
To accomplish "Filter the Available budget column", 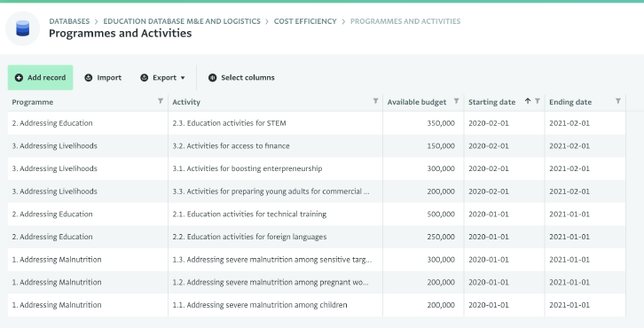I will [x=456, y=101].
